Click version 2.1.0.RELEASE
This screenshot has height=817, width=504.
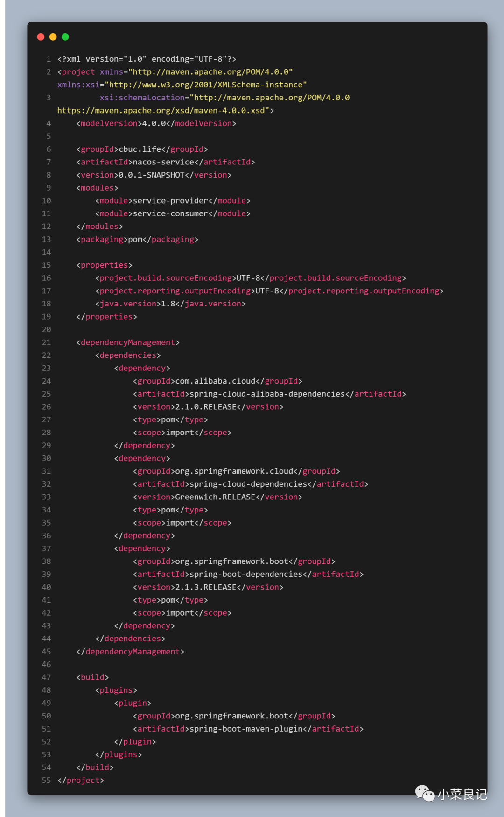pyautogui.click(x=206, y=407)
